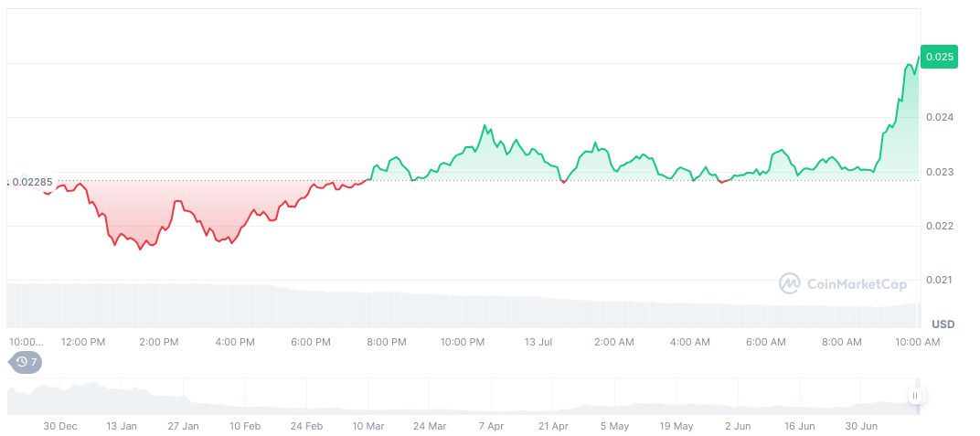Viewport: 980px width, 436px height.
Task: Click the history events badge showing 7
Action: (26, 362)
